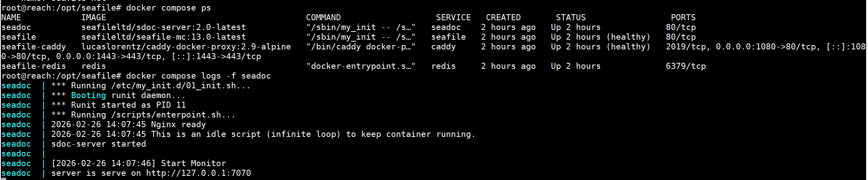Click the CREATED column header
Viewport: 868px width, 180px height.
[x=503, y=17]
